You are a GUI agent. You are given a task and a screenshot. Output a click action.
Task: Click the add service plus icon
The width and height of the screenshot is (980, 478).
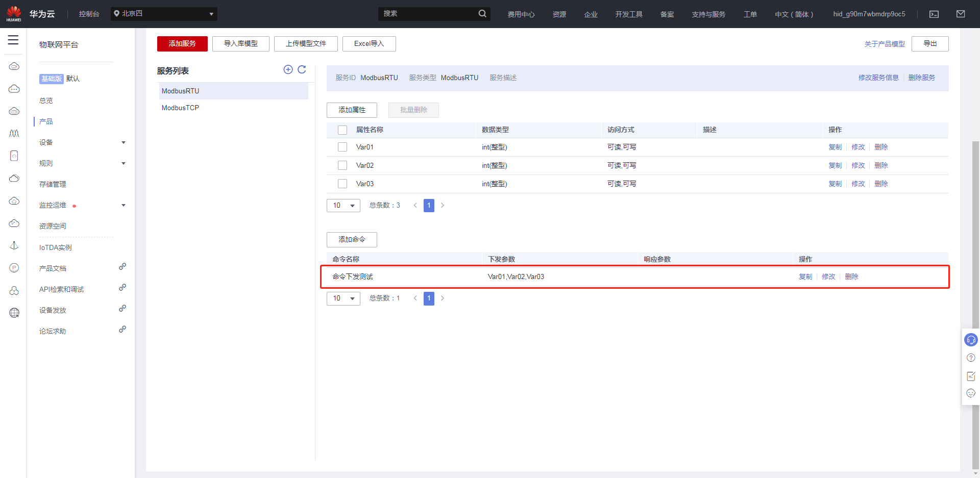pyautogui.click(x=288, y=70)
